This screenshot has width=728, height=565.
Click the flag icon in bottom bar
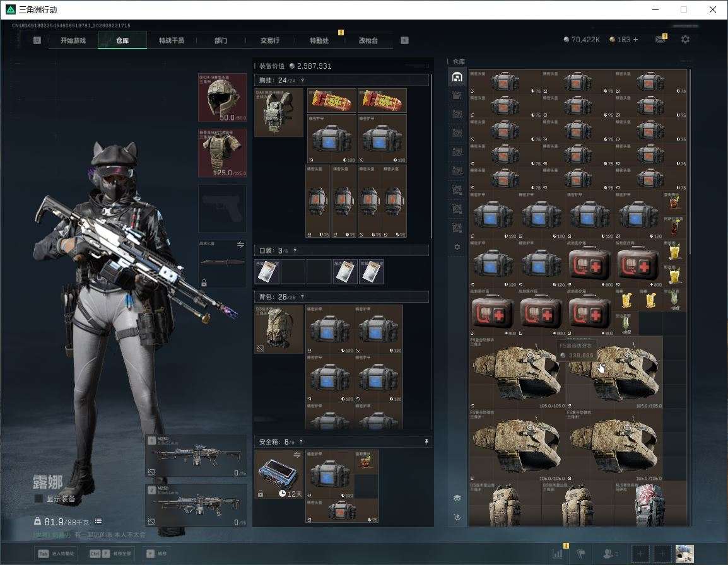581,554
